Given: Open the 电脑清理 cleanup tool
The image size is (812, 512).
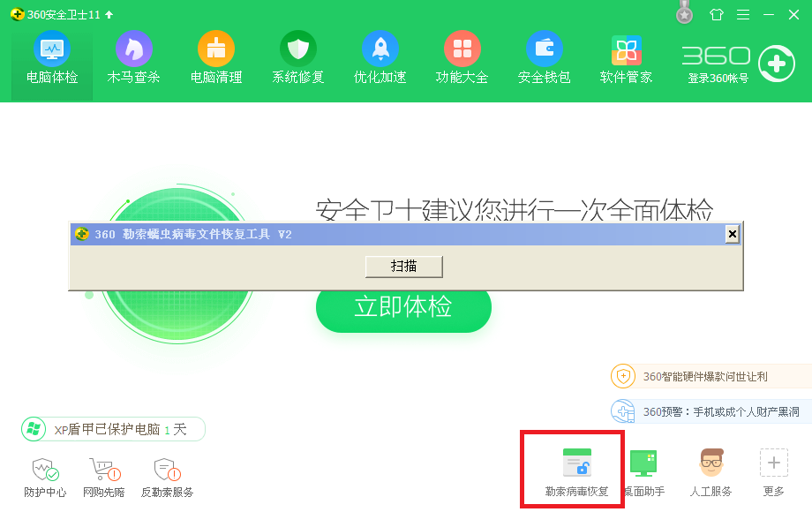Looking at the screenshot, I should click(x=216, y=58).
